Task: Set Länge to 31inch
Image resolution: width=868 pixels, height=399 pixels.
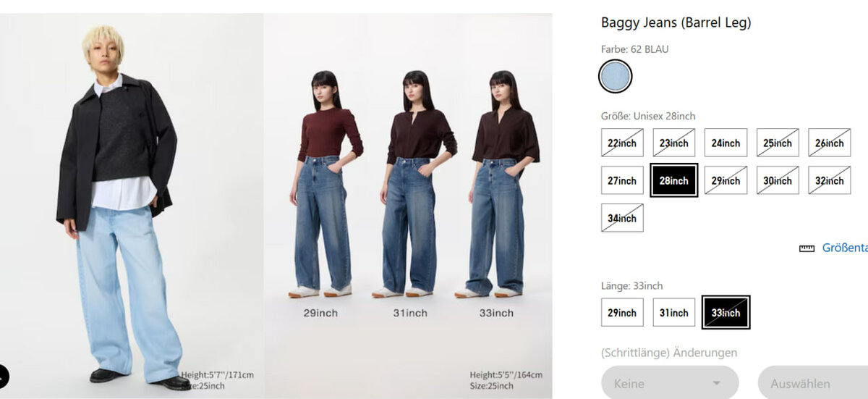Action: point(674,312)
